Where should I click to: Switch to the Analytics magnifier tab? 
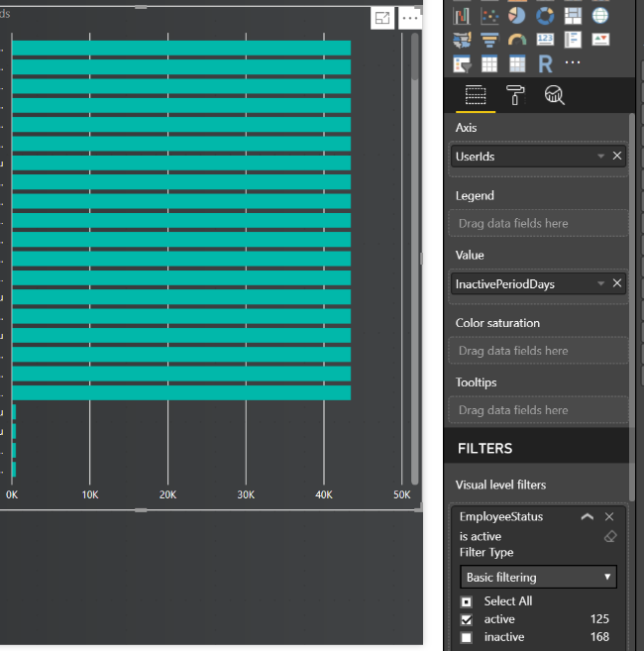(x=554, y=95)
